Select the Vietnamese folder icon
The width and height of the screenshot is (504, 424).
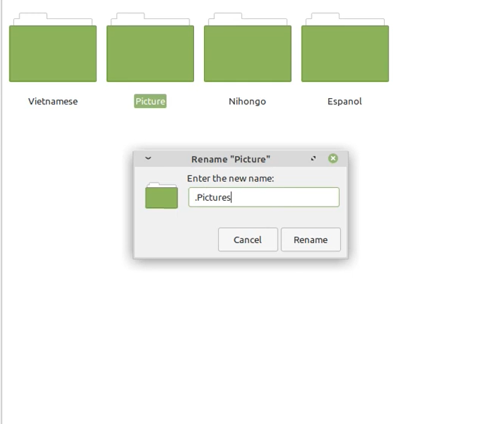click(x=53, y=47)
